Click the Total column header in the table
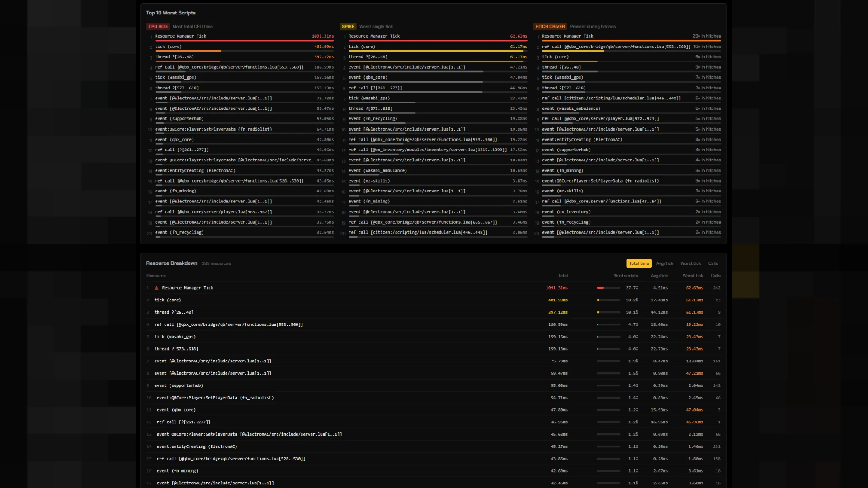This screenshot has height=488, width=868. coord(563,276)
